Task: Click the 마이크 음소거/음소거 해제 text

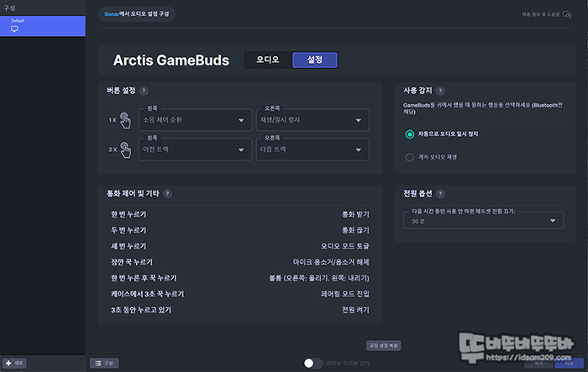Action: point(331,262)
